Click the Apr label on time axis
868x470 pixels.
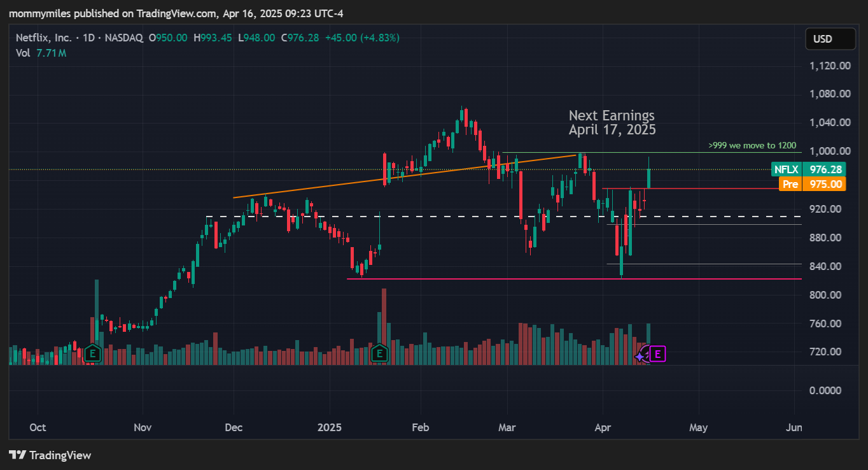(601, 427)
